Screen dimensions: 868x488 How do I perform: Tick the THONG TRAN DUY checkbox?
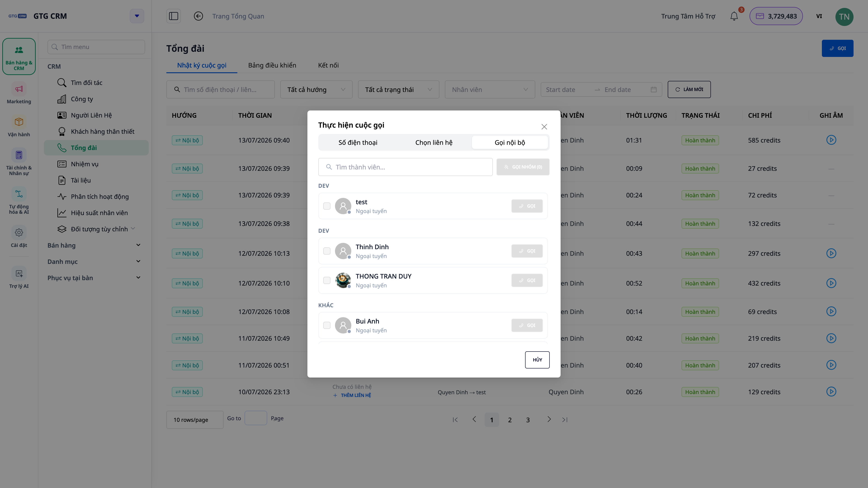pyautogui.click(x=327, y=281)
